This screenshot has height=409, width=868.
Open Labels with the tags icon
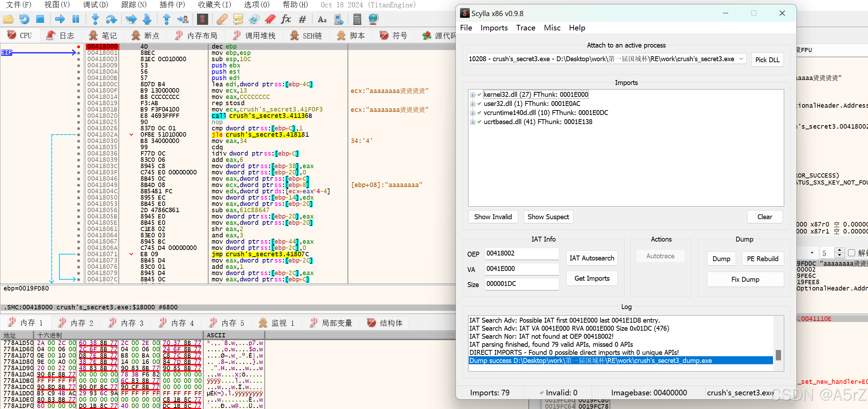[x=254, y=19]
